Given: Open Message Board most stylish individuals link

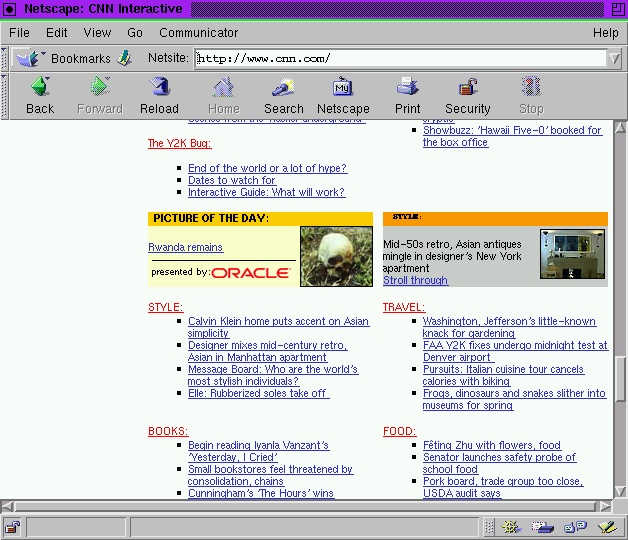Looking at the screenshot, I should [273, 375].
